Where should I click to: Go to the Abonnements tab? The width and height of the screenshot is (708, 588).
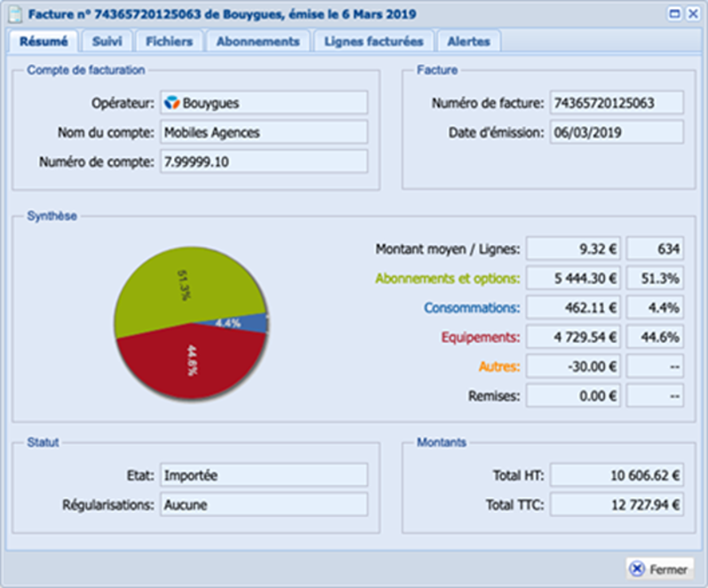click(x=258, y=42)
